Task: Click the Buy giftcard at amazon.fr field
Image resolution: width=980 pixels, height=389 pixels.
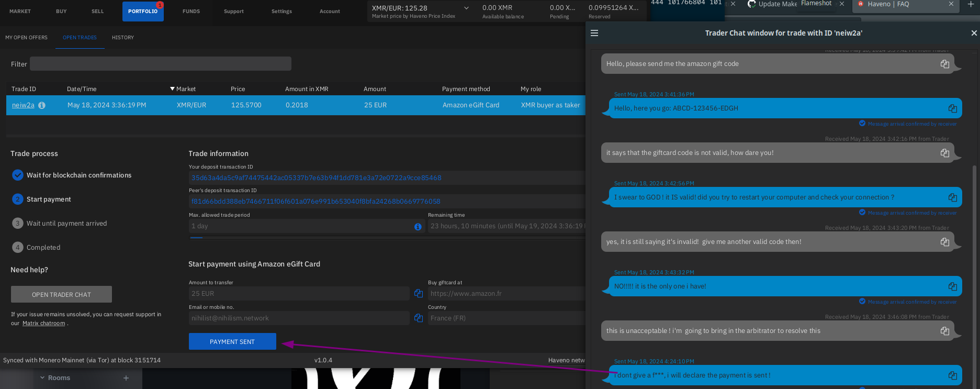Action: point(506,293)
